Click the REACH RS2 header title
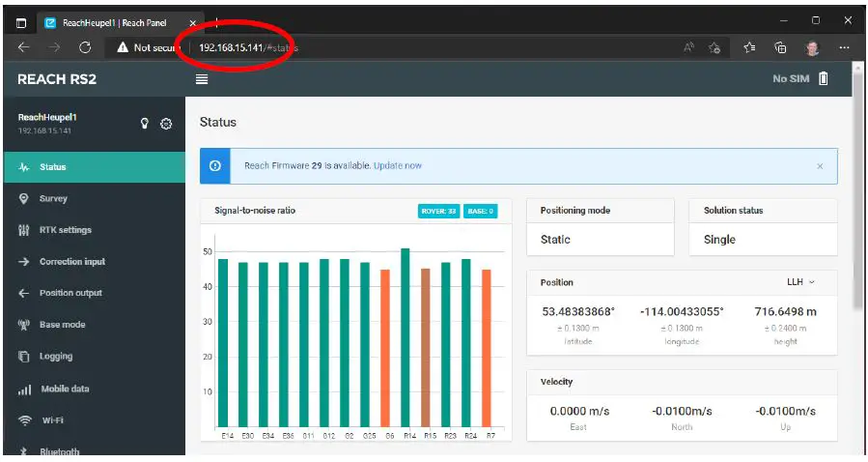868x462 pixels. tap(57, 79)
